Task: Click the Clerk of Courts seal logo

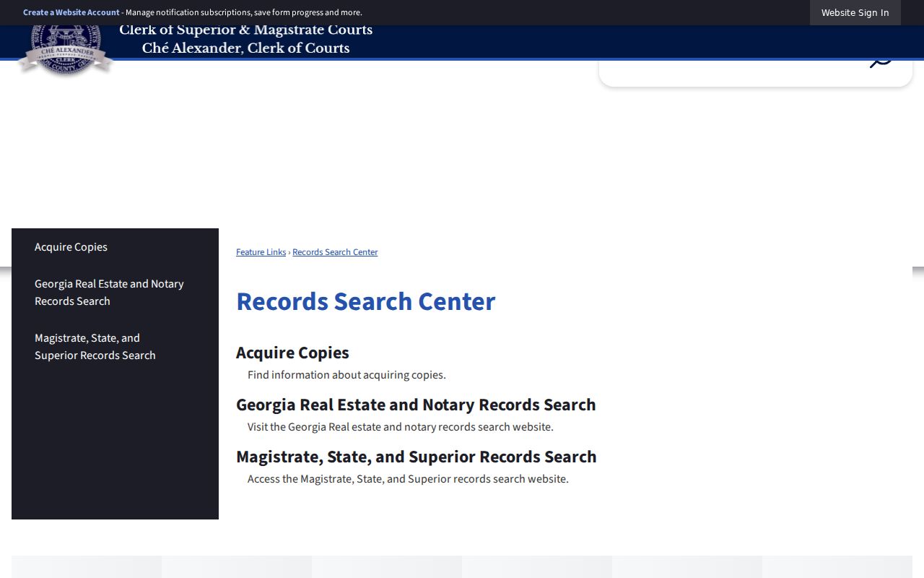Action: (x=66, y=50)
